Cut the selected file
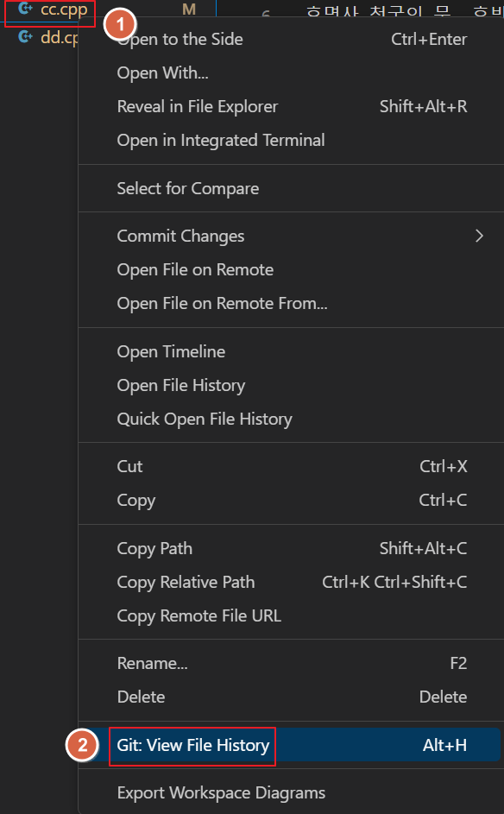 click(129, 466)
